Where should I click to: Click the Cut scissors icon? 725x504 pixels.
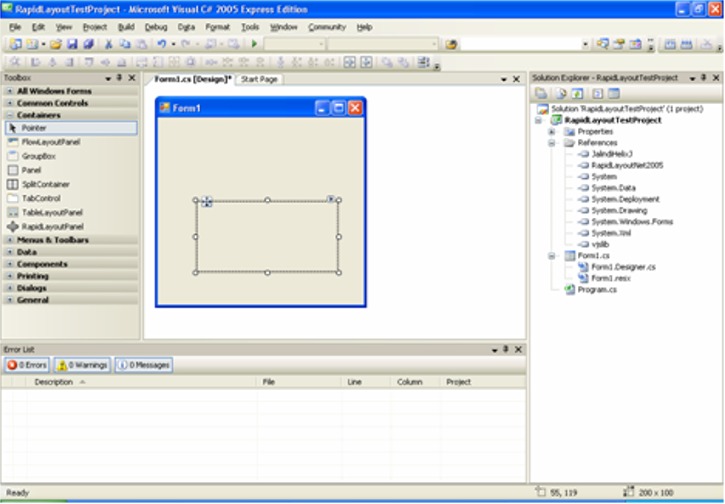(x=109, y=44)
